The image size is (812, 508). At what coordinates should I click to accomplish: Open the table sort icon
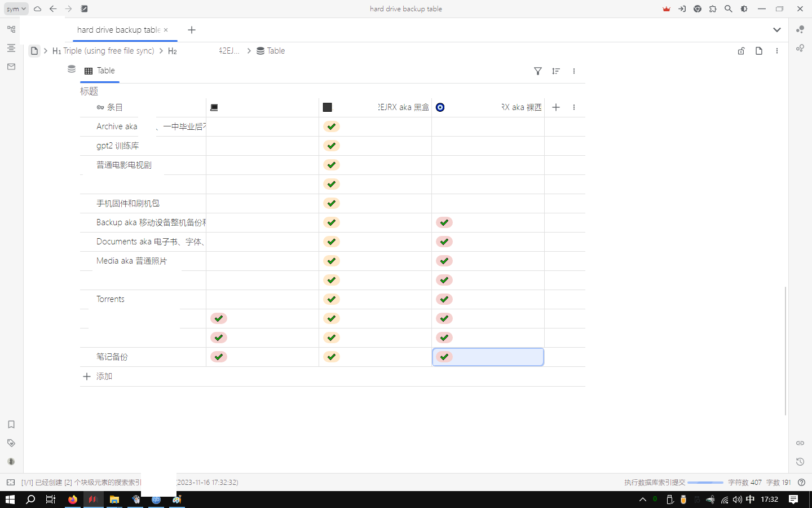(x=556, y=71)
